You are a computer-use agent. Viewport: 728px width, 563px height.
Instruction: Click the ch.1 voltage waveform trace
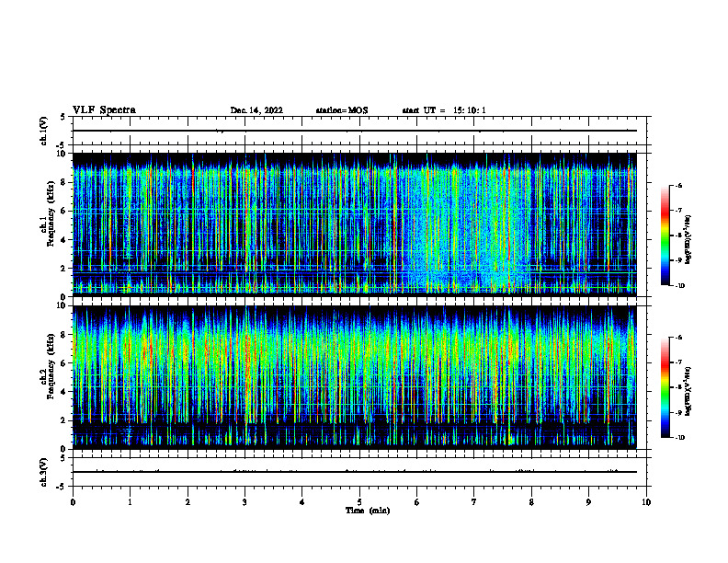pos(354,131)
